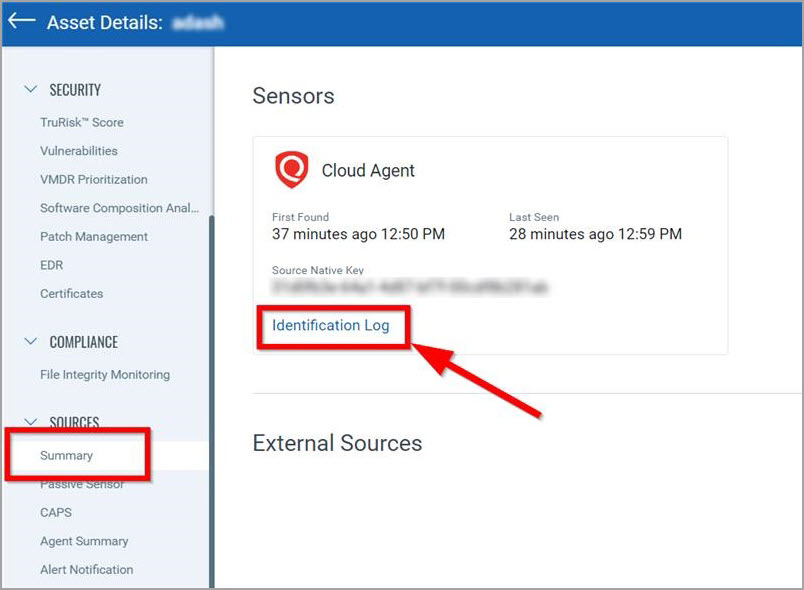Click the COMPLIANCE section label
Image resolution: width=804 pixels, height=590 pixels.
(x=84, y=342)
